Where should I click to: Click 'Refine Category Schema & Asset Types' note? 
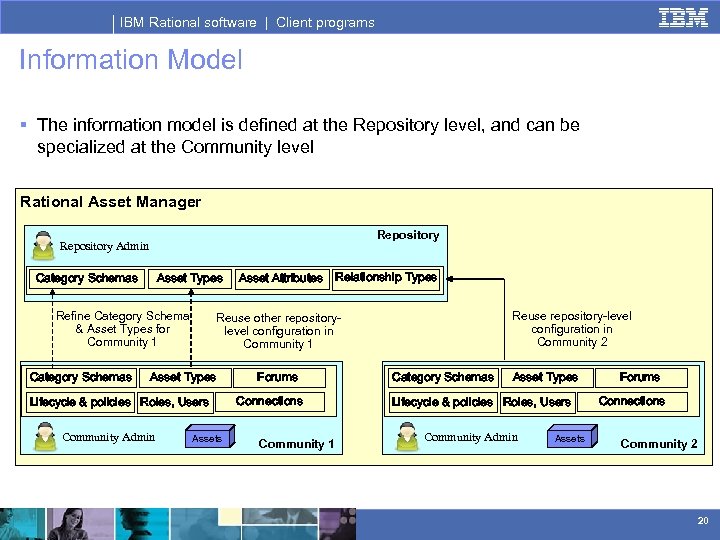[123, 329]
